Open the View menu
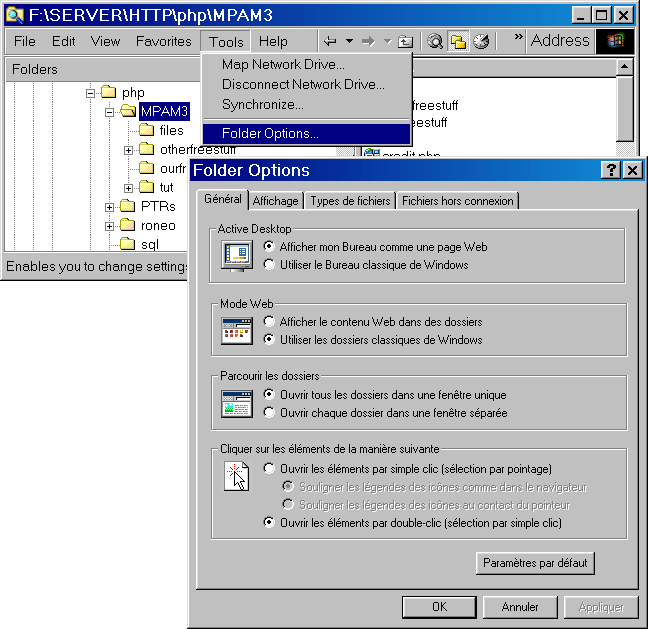The width and height of the screenshot is (648, 629). (x=105, y=41)
